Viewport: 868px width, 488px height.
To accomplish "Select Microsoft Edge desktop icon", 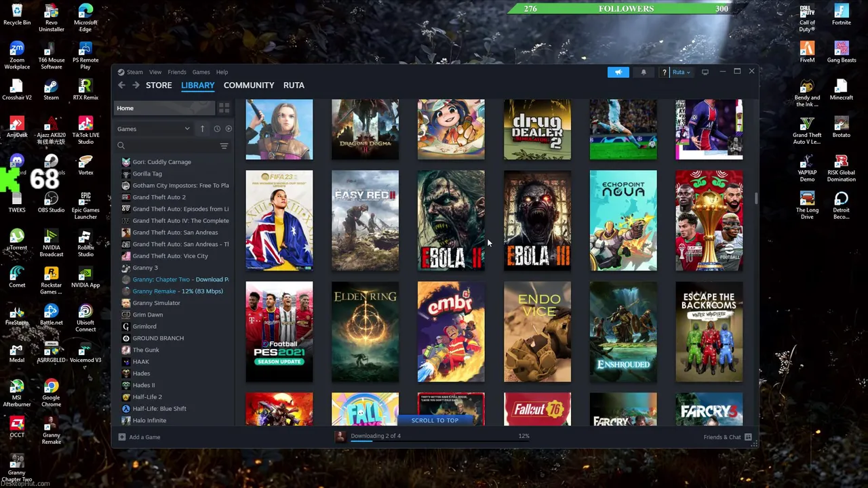I will pyautogui.click(x=85, y=18).
